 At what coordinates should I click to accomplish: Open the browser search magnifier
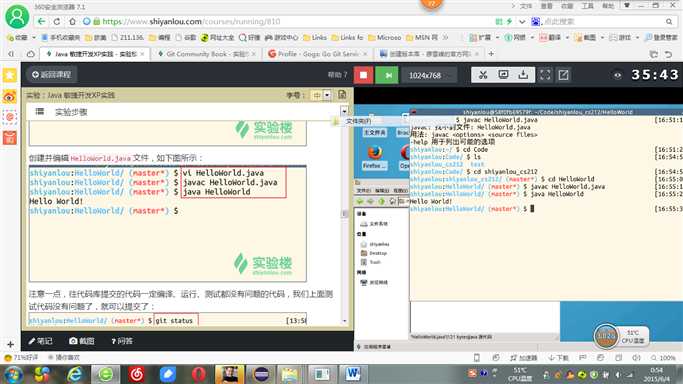pyautogui.click(x=669, y=21)
